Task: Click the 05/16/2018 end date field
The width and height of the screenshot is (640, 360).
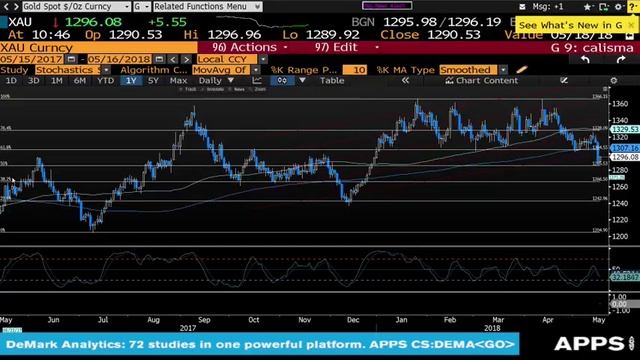Action: pos(119,59)
